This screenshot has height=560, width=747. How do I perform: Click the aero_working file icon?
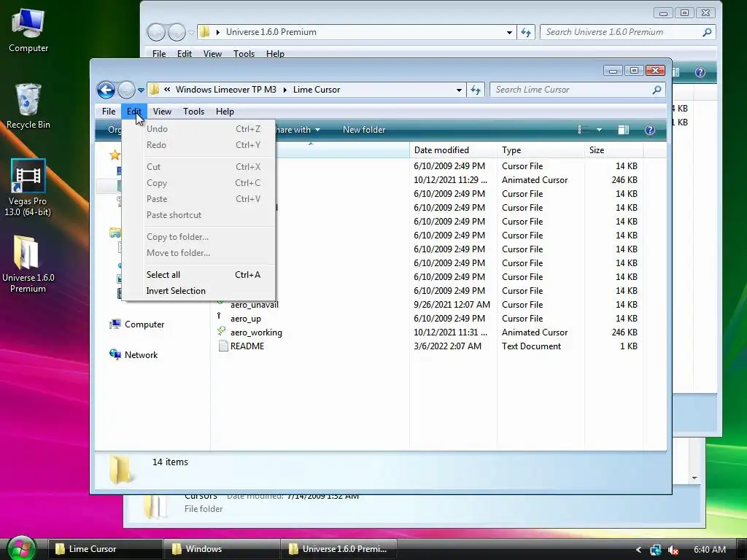click(x=222, y=332)
